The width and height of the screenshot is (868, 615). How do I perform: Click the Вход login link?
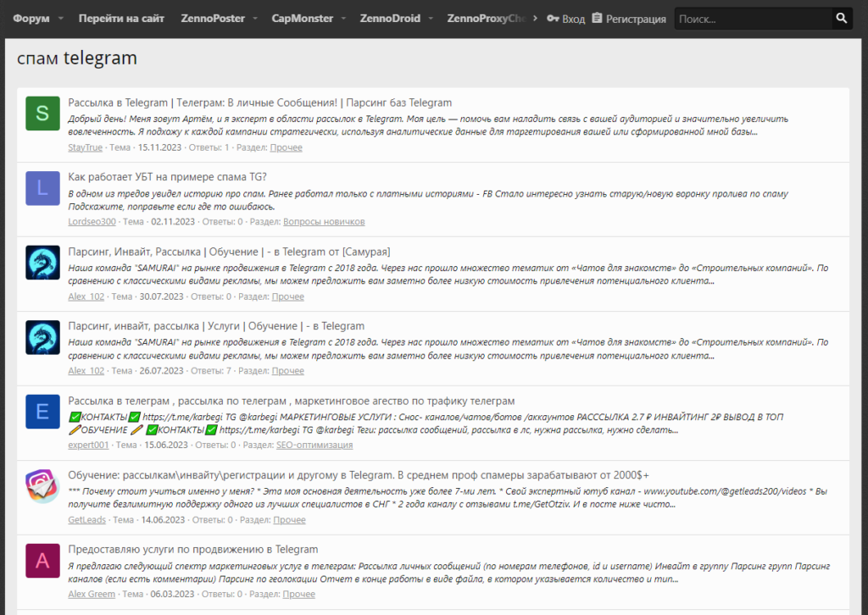(574, 19)
